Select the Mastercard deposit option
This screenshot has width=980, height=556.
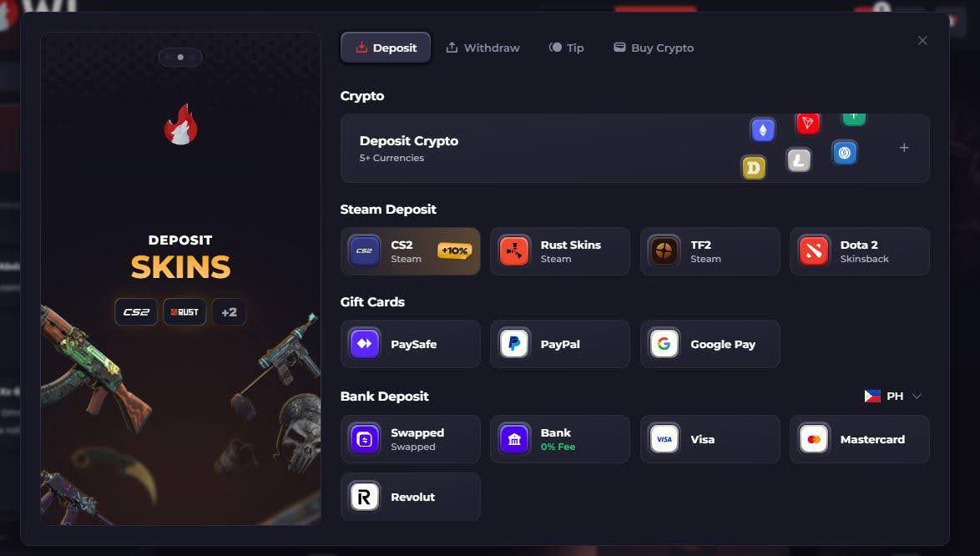tap(860, 439)
